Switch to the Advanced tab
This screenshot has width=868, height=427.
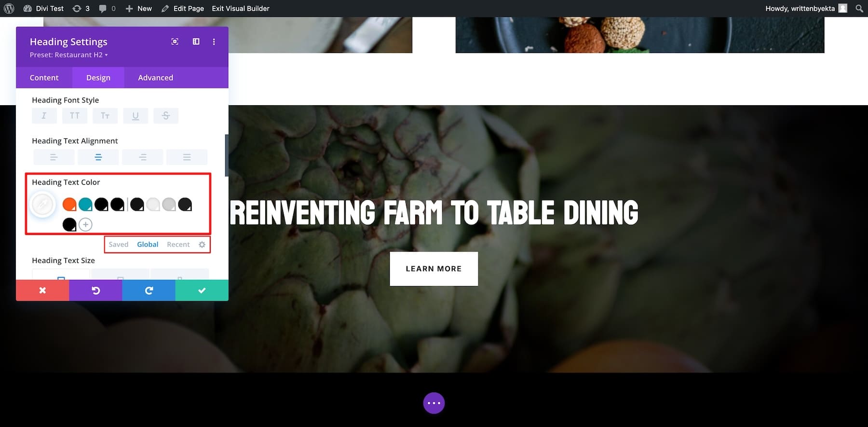click(x=155, y=78)
